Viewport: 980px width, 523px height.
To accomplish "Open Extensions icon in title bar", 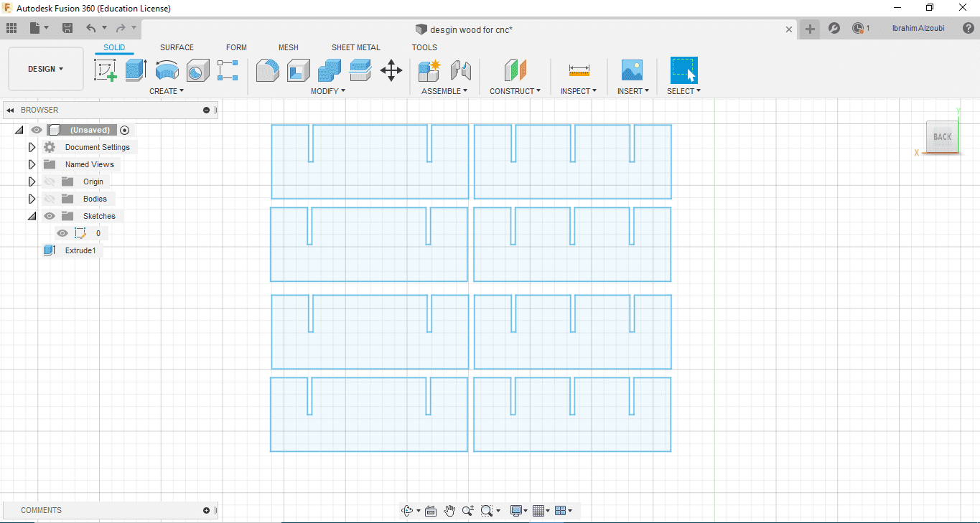I will (x=834, y=29).
